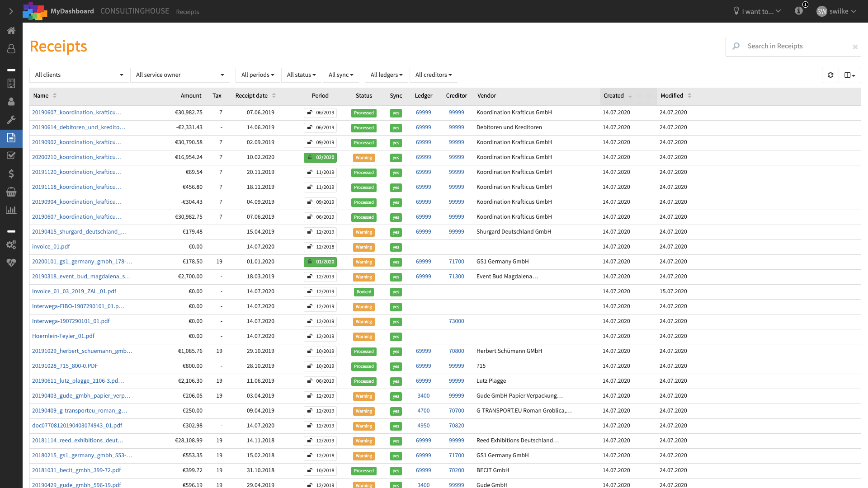Click the Search in Receipts field

pyautogui.click(x=793, y=46)
